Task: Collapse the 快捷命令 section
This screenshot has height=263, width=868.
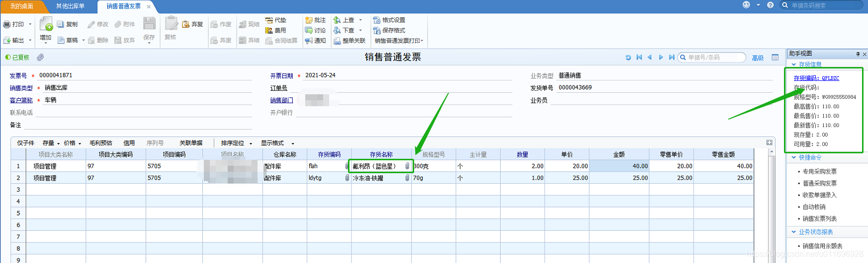Action: (x=794, y=157)
